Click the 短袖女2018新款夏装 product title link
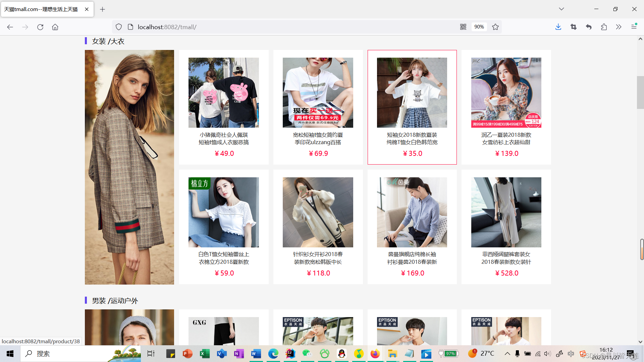This screenshot has width=644, height=362. click(412, 139)
